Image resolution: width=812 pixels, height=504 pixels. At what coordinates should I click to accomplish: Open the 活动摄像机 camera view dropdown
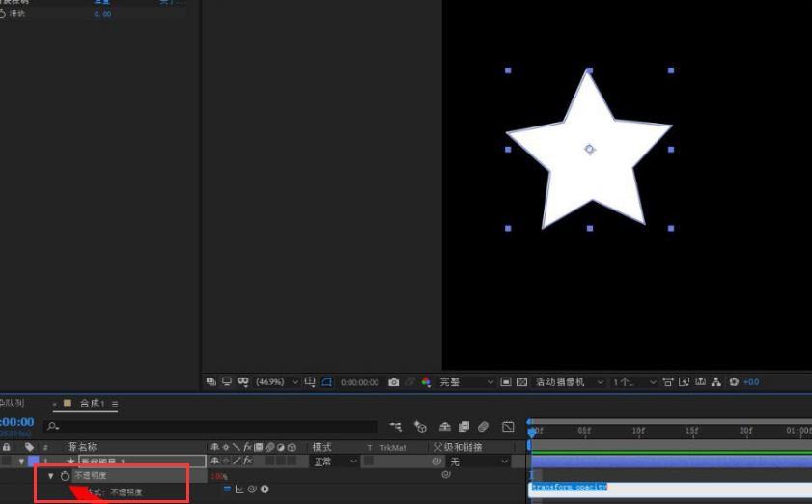570,382
